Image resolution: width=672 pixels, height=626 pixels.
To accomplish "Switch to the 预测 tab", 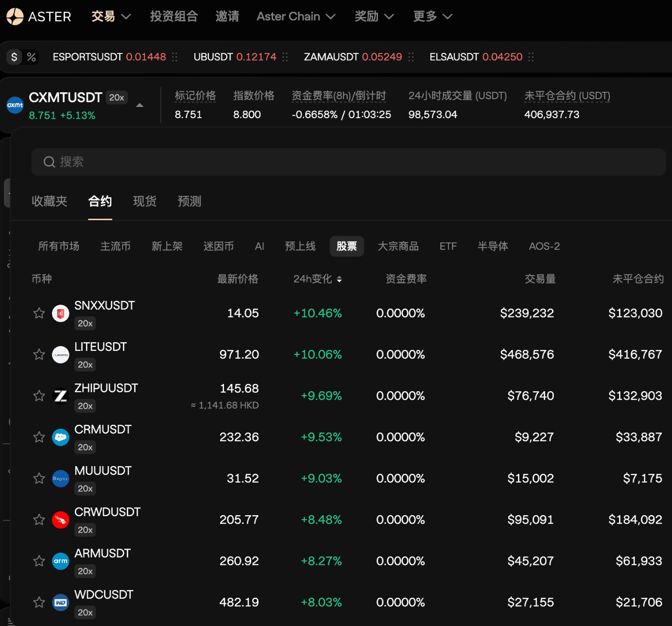I will (x=190, y=201).
